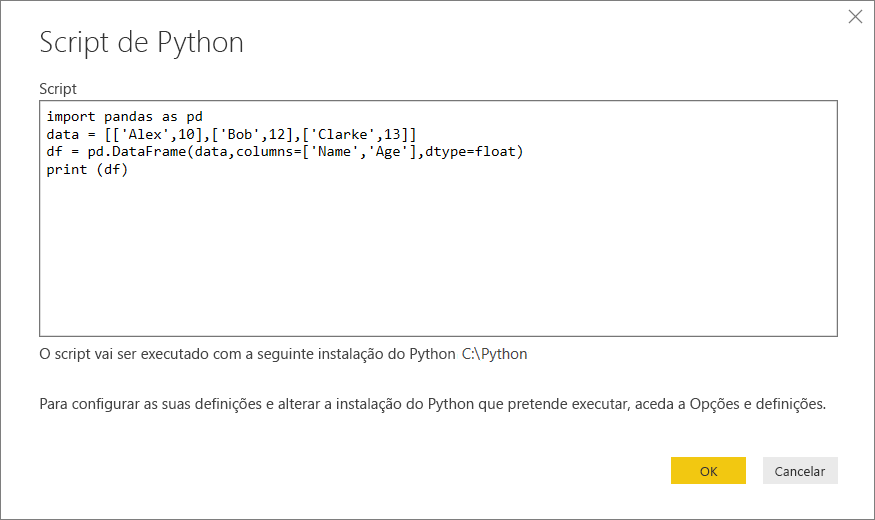Click the 'Name' column name in script

(x=334, y=152)
